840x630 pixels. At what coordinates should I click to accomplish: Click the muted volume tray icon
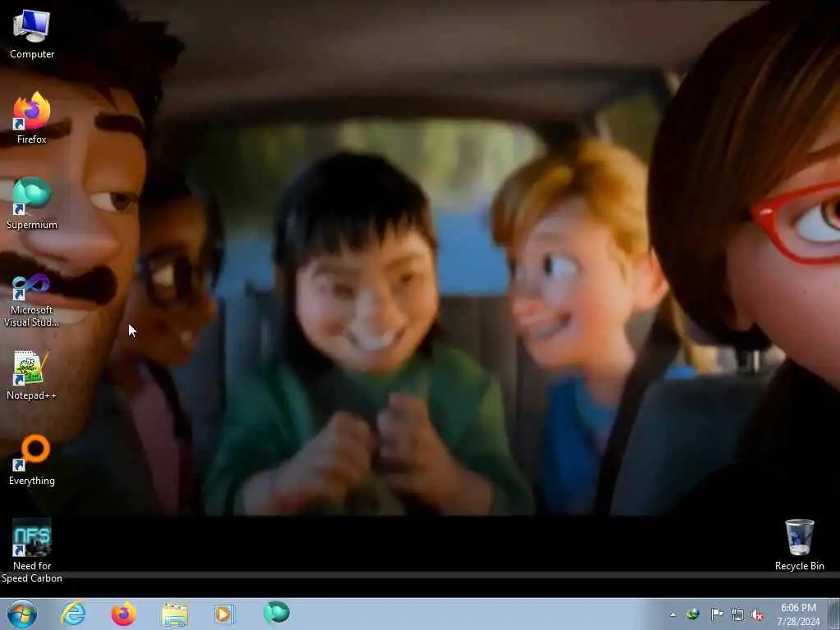point(757,615)
